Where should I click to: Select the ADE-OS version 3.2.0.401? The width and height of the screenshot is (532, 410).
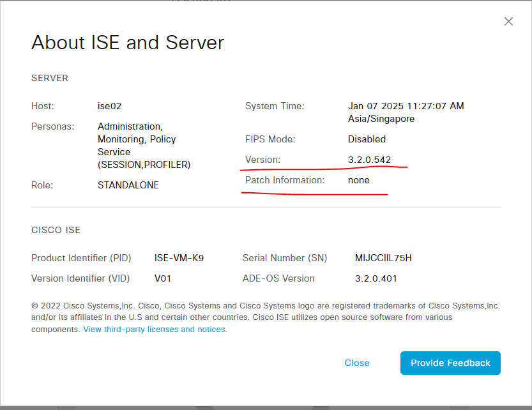[x=376, y=278]
